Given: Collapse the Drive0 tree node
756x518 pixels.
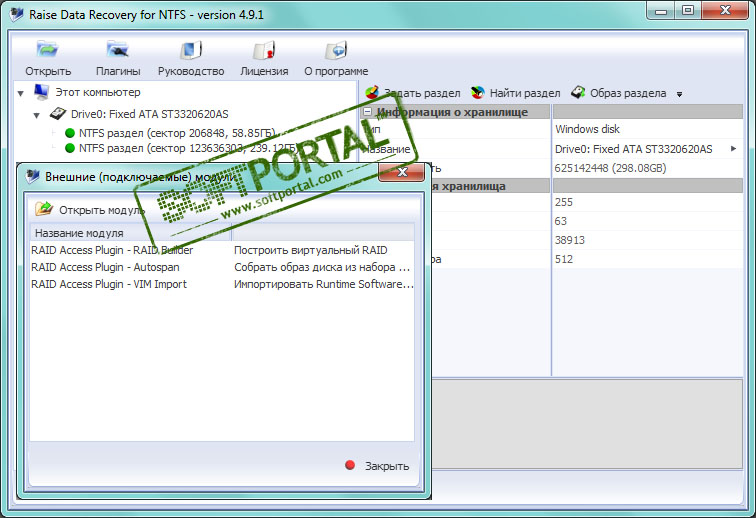Looking at the screenshot, I should [36, 115].
